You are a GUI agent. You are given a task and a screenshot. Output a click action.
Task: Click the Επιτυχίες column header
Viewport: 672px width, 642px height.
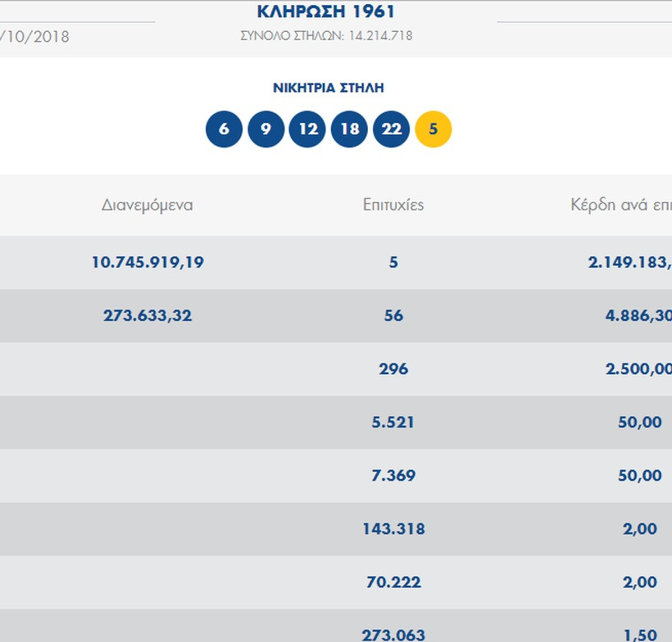coord(393,205)
